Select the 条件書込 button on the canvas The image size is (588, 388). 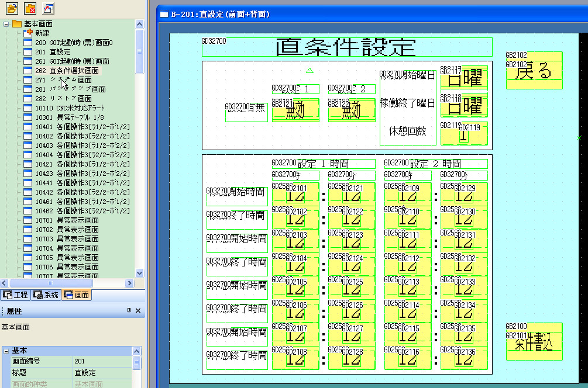click(534, 342)
